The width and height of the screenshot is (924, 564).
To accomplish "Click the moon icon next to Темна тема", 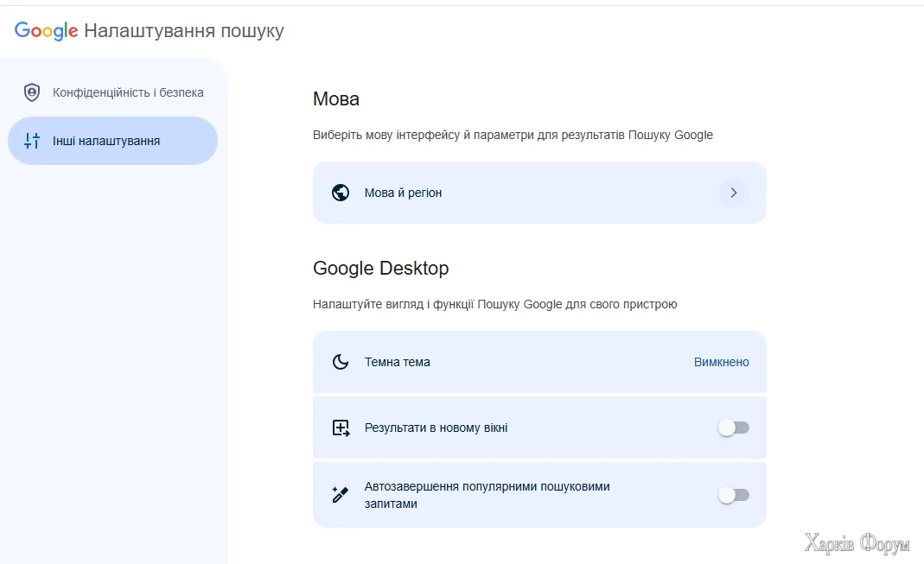I will 341,362.
